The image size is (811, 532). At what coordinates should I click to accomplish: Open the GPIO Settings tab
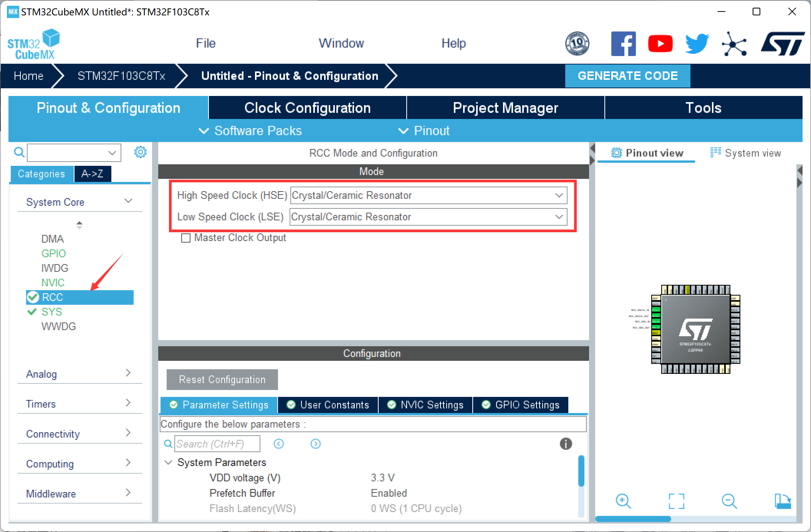(x=521, y=405)
